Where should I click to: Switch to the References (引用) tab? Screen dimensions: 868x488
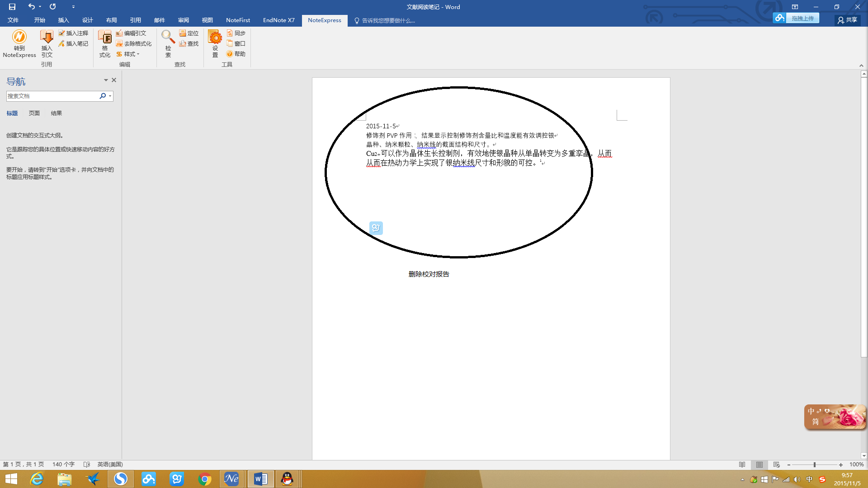click(x=136, y=20)
